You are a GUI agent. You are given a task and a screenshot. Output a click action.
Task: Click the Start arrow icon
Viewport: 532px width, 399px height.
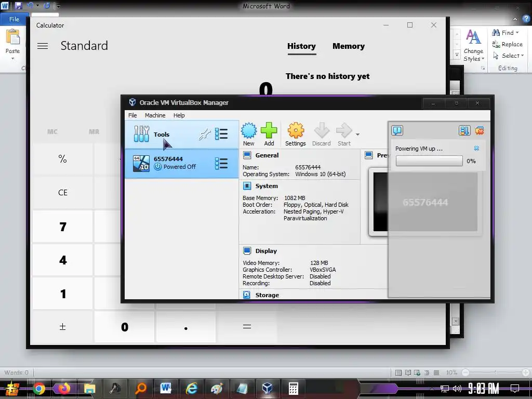coord(344,130)
